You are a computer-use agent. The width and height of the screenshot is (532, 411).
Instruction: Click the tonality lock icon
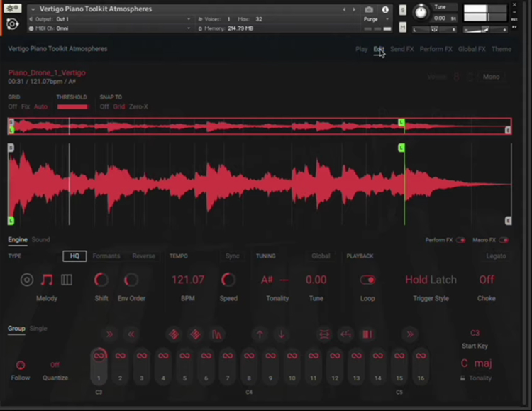(462, 378)
